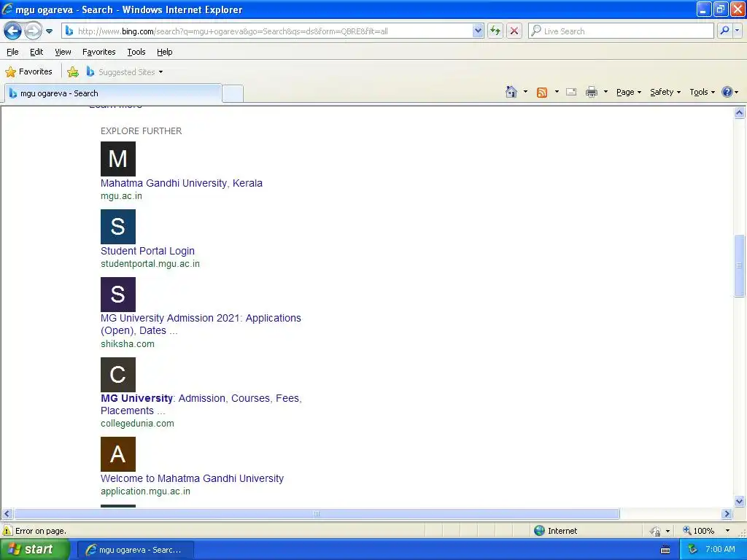Click the red Stop loading icon

(514, 31)
